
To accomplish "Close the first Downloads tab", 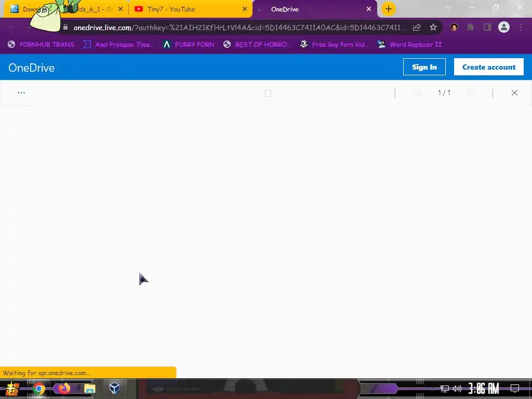I will pos(121,9).
